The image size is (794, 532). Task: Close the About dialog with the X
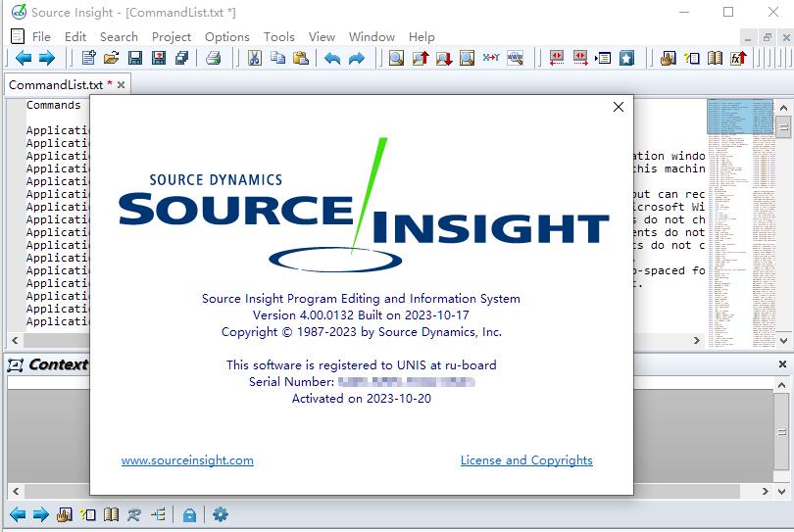619,107
